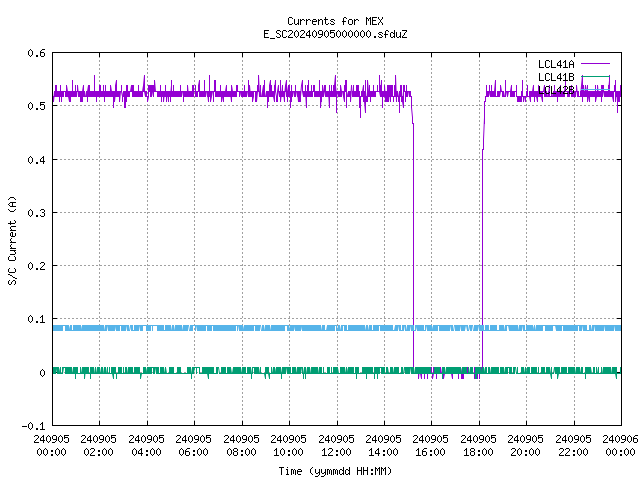Click the y-axis tick value 0.2
This screenshot has height=480, width=640.
(x=36, y=266)
